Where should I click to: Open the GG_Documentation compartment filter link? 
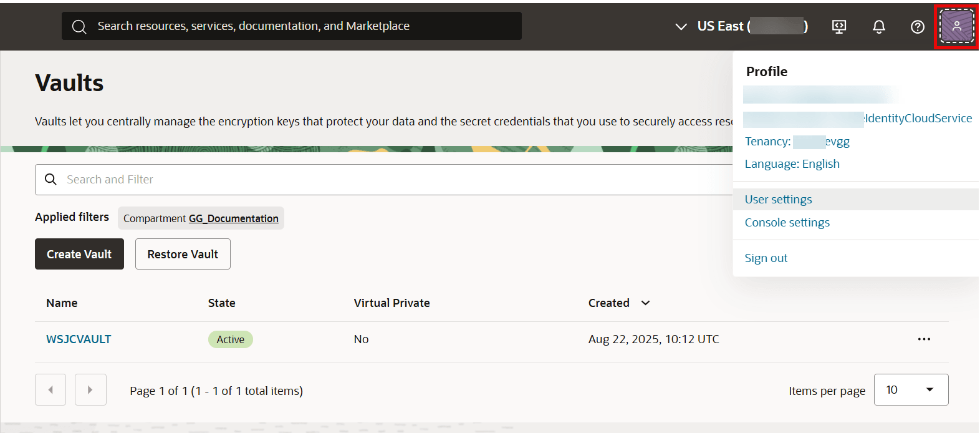(x=233, y=218)
